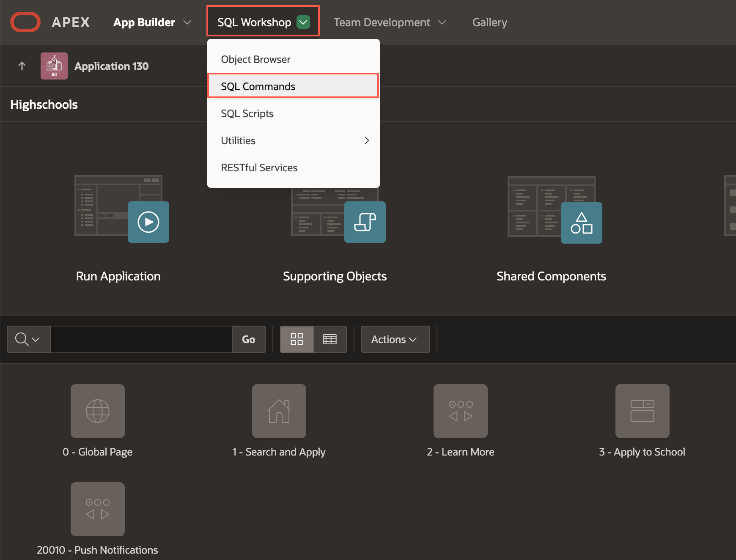The image size is (736, 560).
Task: Open the Application 130 breadcrumb
Action: click(x=111, y=66)
